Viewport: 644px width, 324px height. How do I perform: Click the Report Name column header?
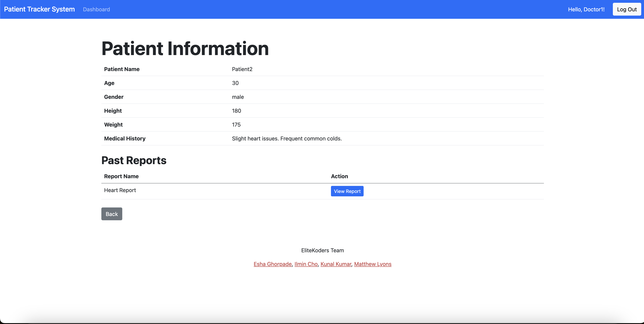coord(121,176)
